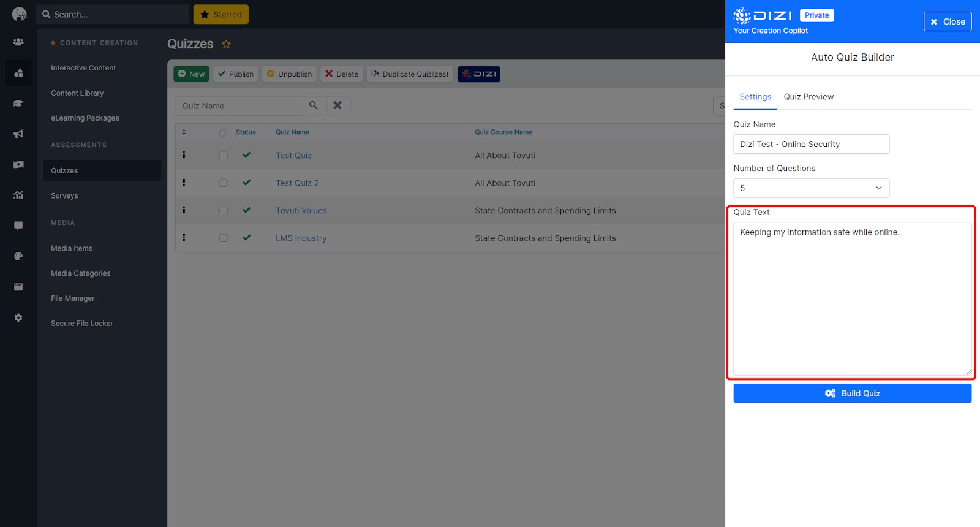Open row menu dots for LMS Industry

point(184,238)
